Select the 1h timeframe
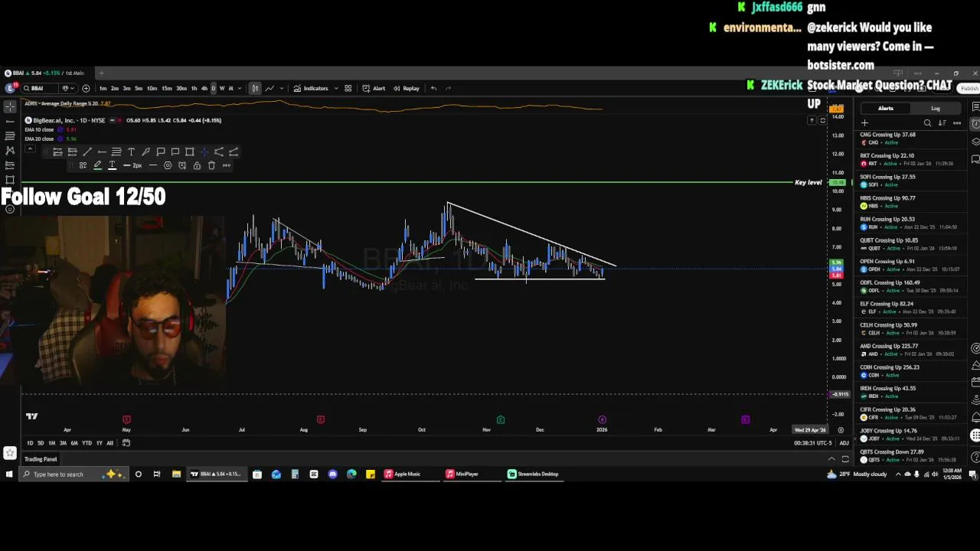This screenshot has height=551, width=980. click(194, 88)
